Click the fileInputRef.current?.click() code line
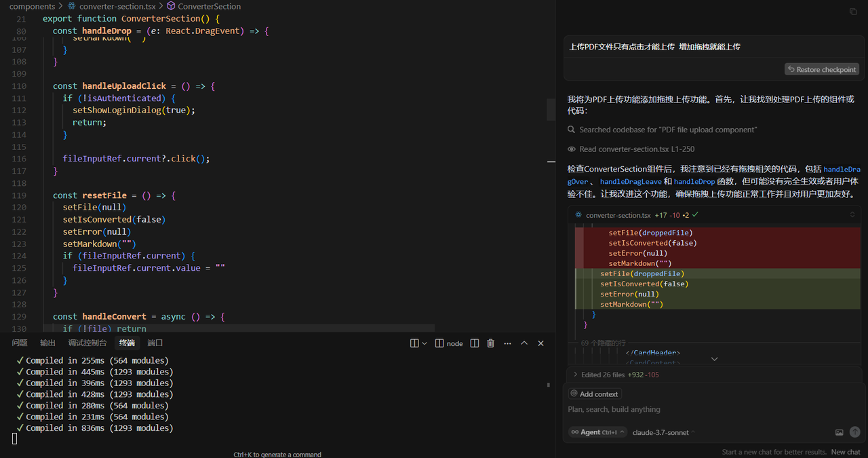 [136, 159]
